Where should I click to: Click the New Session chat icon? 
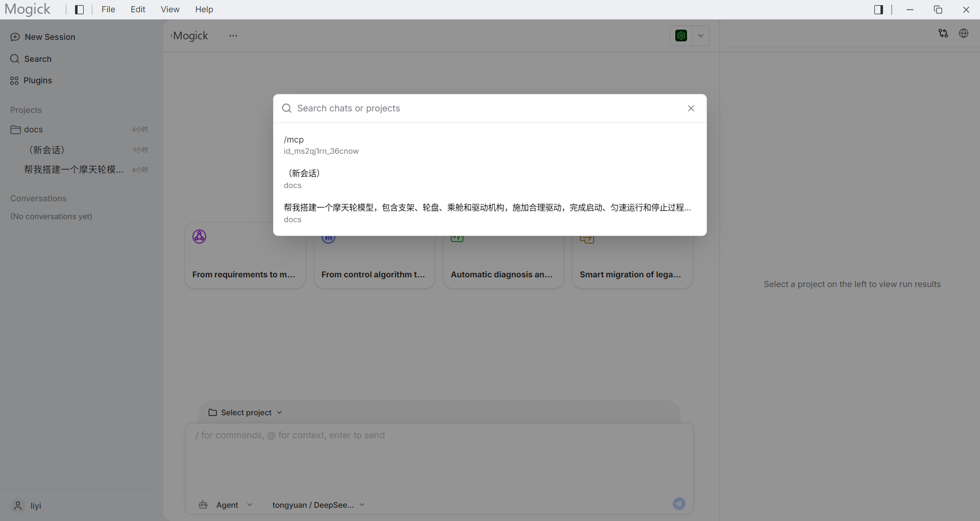point(15,37)
